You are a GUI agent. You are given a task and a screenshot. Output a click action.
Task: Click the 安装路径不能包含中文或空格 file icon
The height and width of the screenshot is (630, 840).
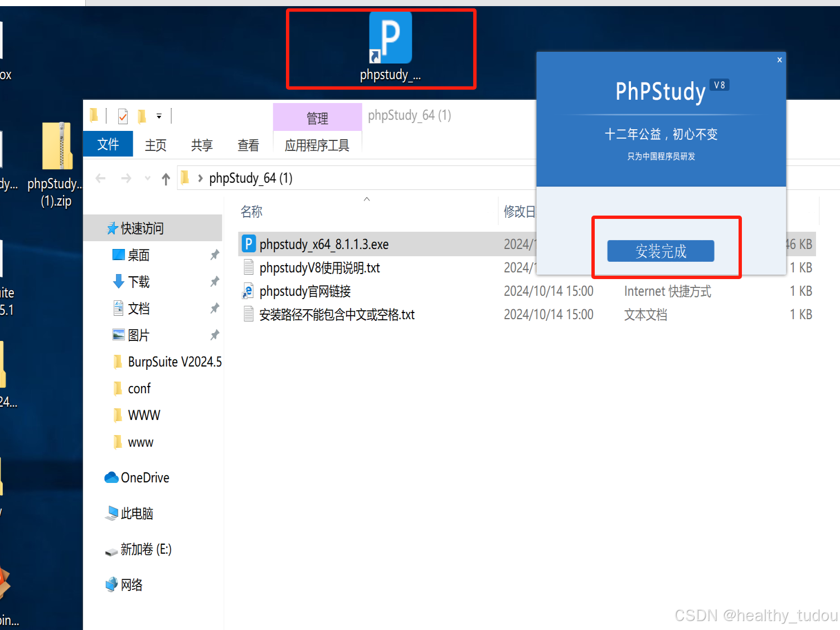249,314
